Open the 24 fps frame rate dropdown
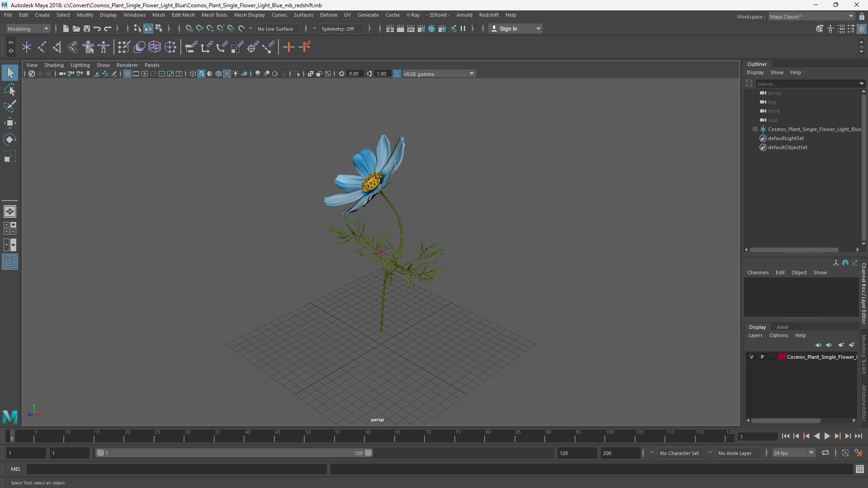Viewport: 868px width, 488px height. click(x=793, y=453)
